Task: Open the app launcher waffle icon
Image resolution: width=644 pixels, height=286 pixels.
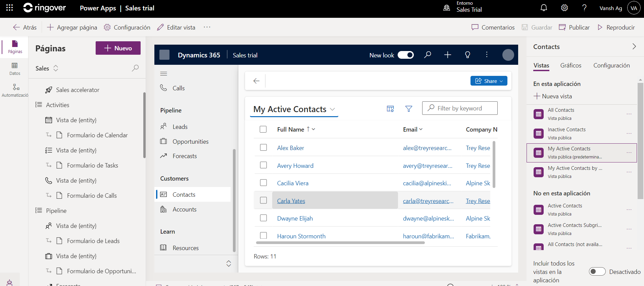Action: 9,8
